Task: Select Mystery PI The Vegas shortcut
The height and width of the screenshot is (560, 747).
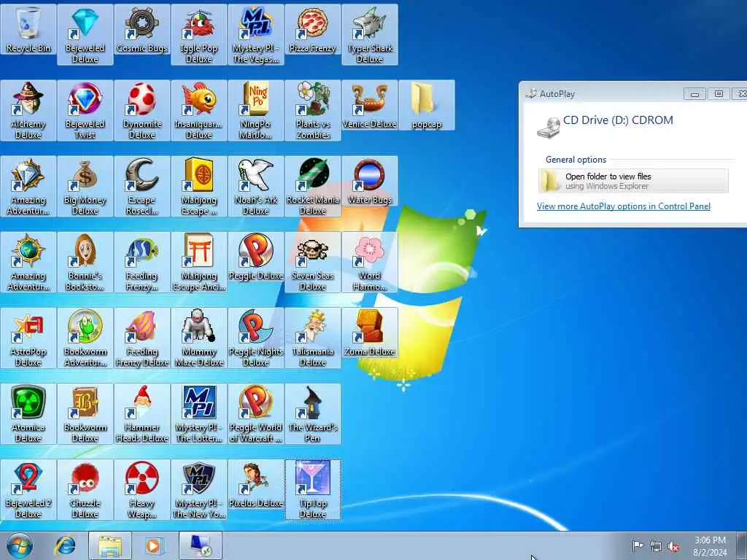Action: point(256,34)
